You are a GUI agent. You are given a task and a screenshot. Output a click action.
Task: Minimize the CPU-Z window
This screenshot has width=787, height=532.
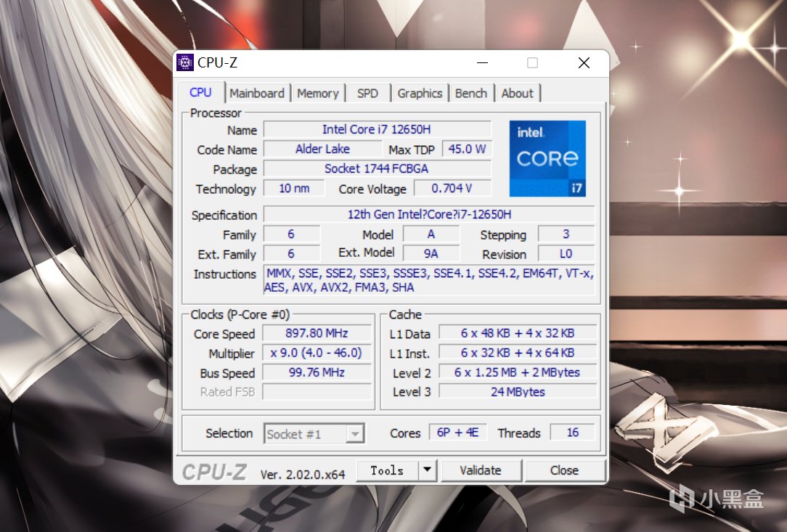(x=482, y=62)
